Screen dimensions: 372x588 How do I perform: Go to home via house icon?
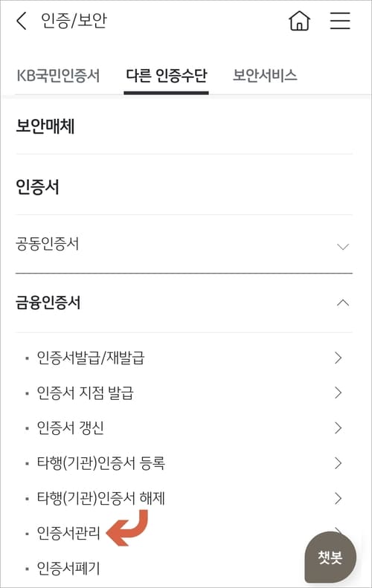300,20
